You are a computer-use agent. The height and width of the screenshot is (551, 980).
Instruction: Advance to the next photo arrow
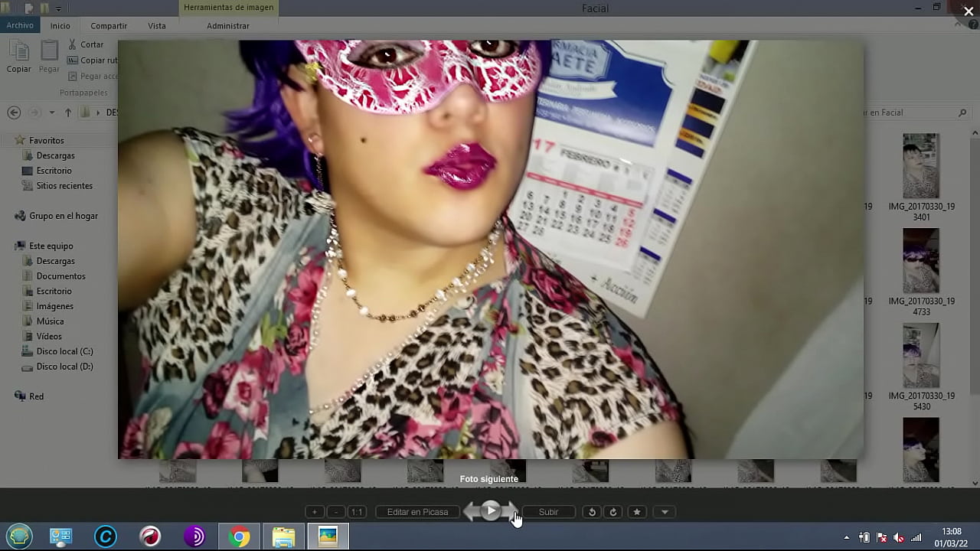(x=511, y=511)
